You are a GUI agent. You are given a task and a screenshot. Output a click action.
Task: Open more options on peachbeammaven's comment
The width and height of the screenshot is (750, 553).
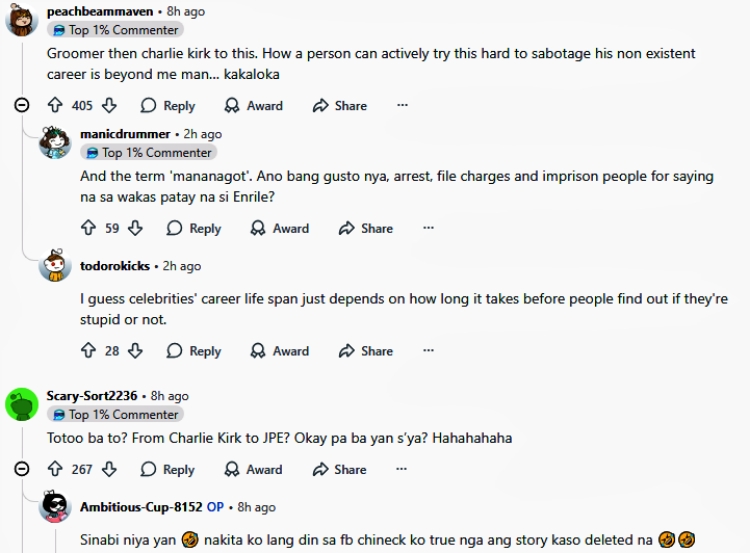tap(402, 105)
